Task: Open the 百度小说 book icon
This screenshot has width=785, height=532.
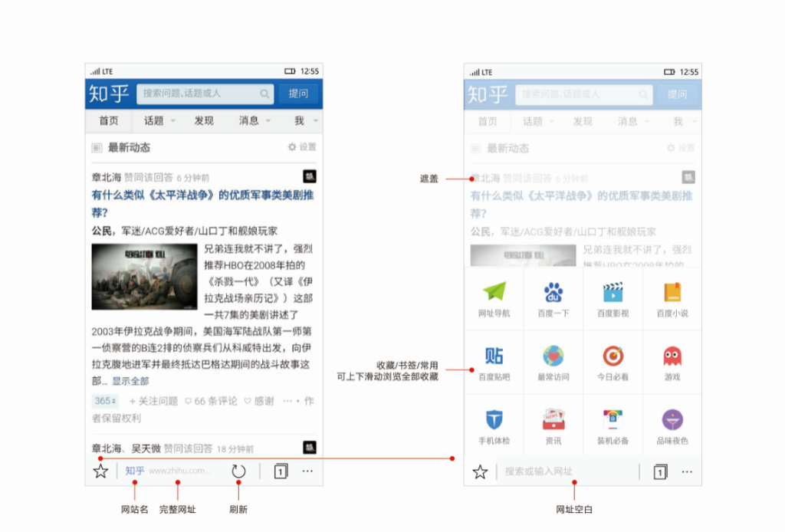Action: (672, 293)
